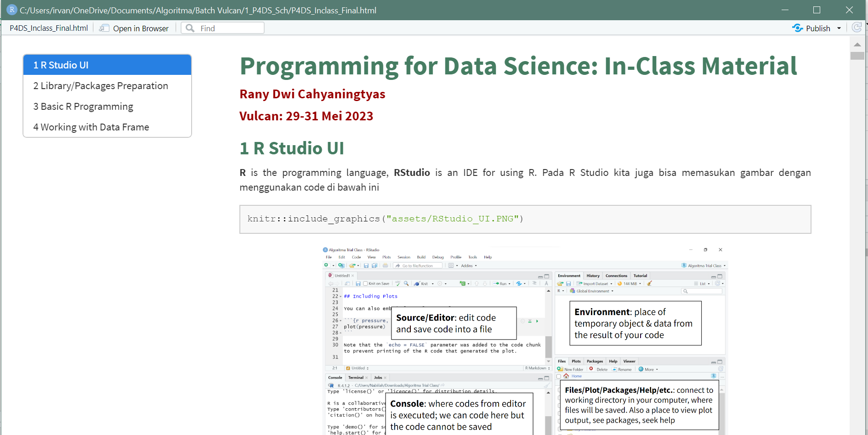Select the P4DS_Inclass_Final.html file label
Screen dimensions: 868x435
[49, 28]
